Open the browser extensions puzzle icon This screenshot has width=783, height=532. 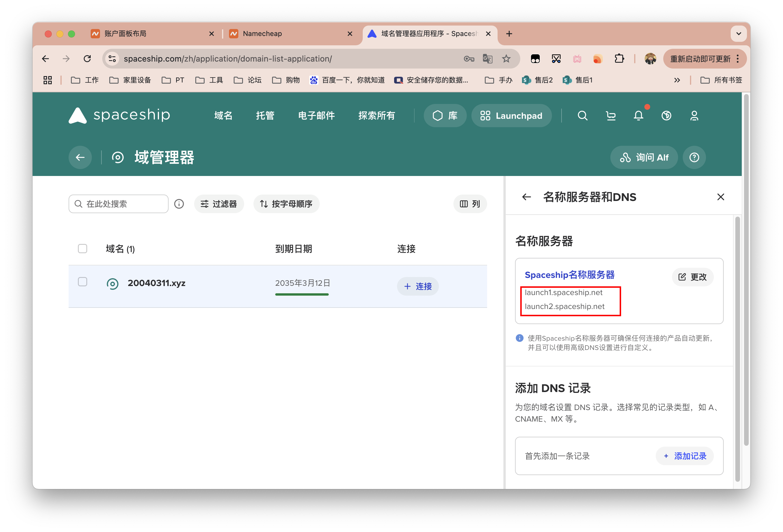pos(619,59)
